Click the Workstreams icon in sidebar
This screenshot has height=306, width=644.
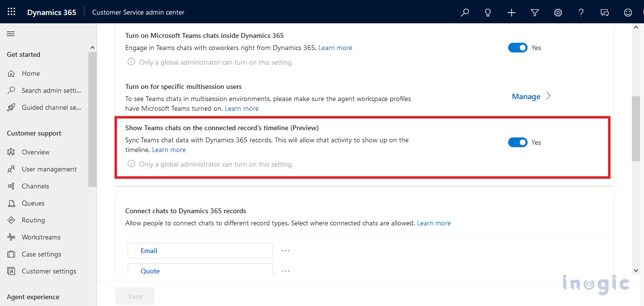pos(12,237)
